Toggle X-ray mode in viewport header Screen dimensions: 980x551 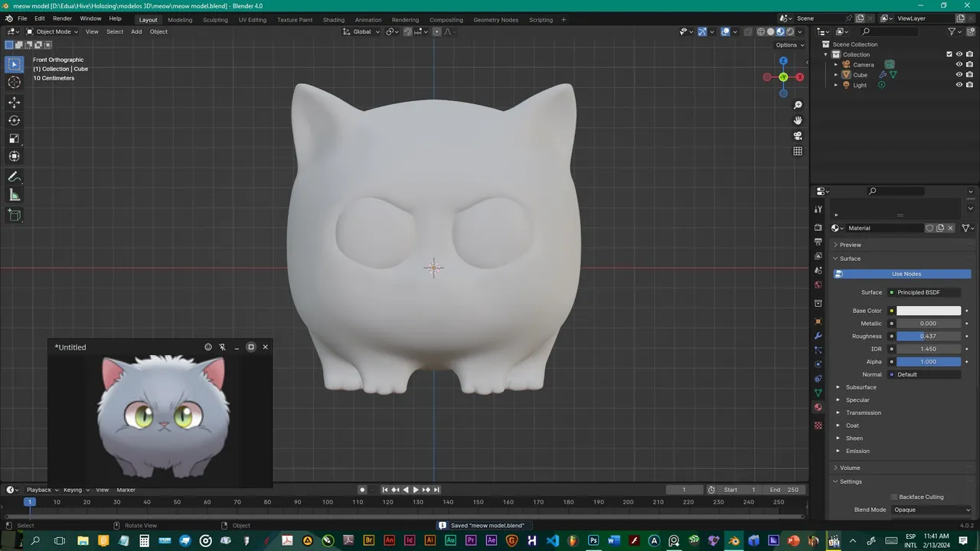click(x=746, y=31)
